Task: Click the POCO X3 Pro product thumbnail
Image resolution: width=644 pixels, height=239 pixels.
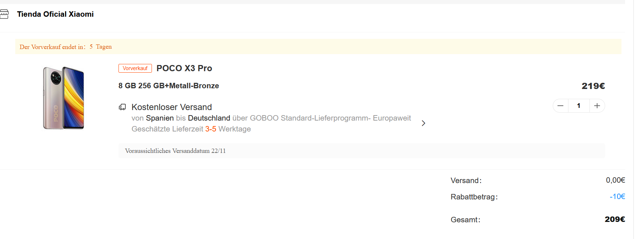Action: pyautogui.click(x=64, y=98)
